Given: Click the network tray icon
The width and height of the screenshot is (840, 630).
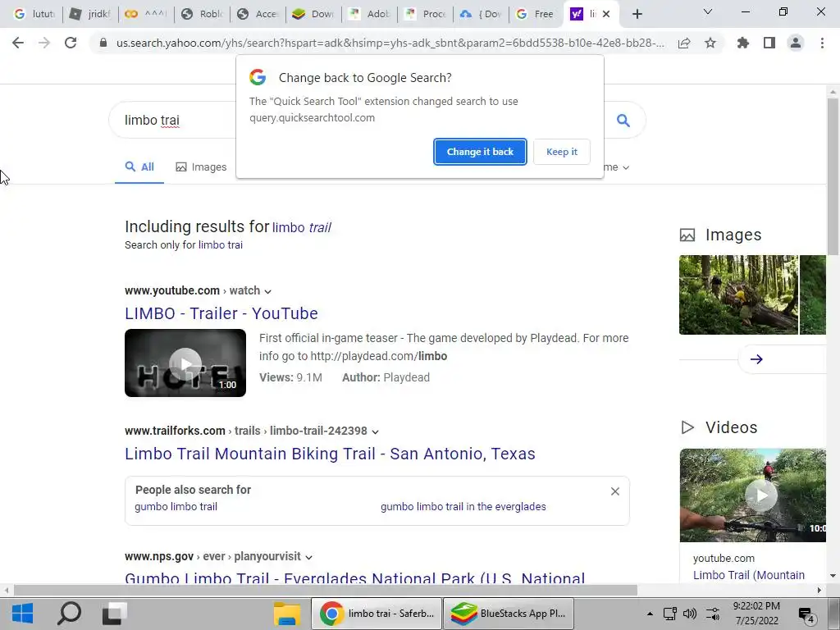Looking at the screenshot, I should click(669, 614).
